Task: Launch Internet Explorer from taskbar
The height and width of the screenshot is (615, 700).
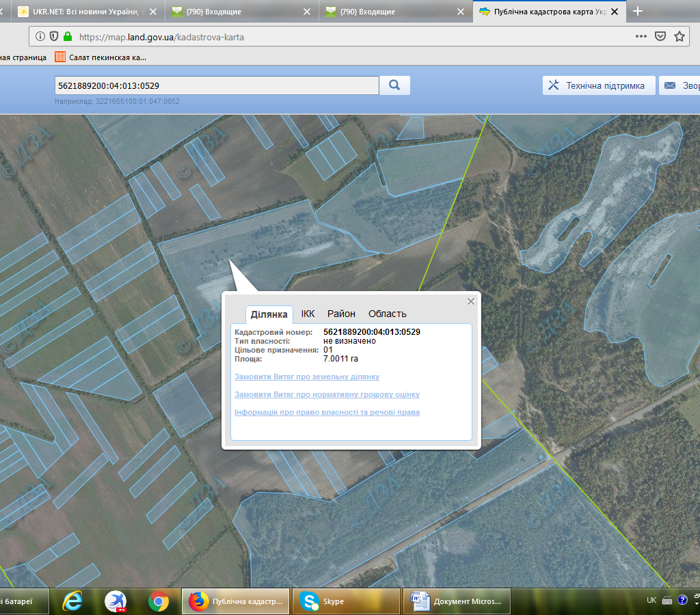Action: point(72,601)
